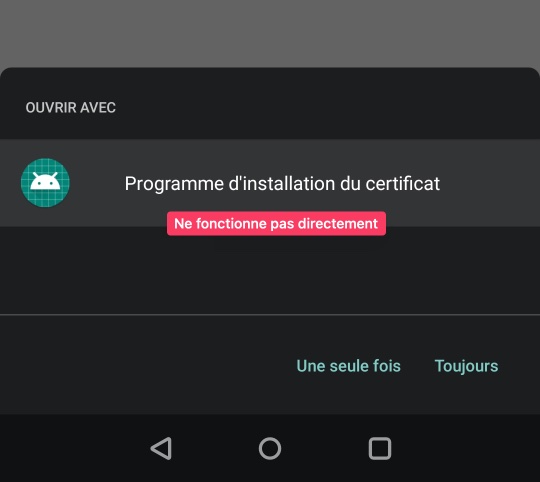The image size is (540, 482).
Task: Click the highlighted row background right of certificat text
Action: point(489,183)
